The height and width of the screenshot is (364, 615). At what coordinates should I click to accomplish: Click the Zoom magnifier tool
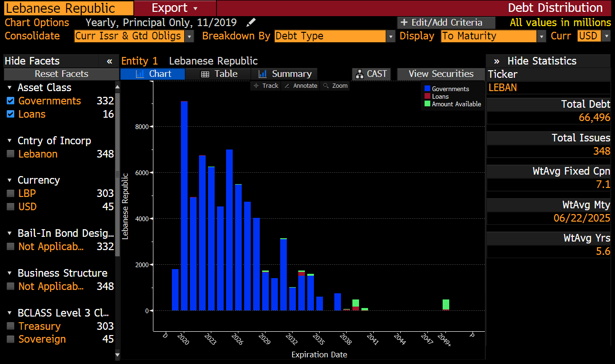pyautogui.click(x=335, y=86)
